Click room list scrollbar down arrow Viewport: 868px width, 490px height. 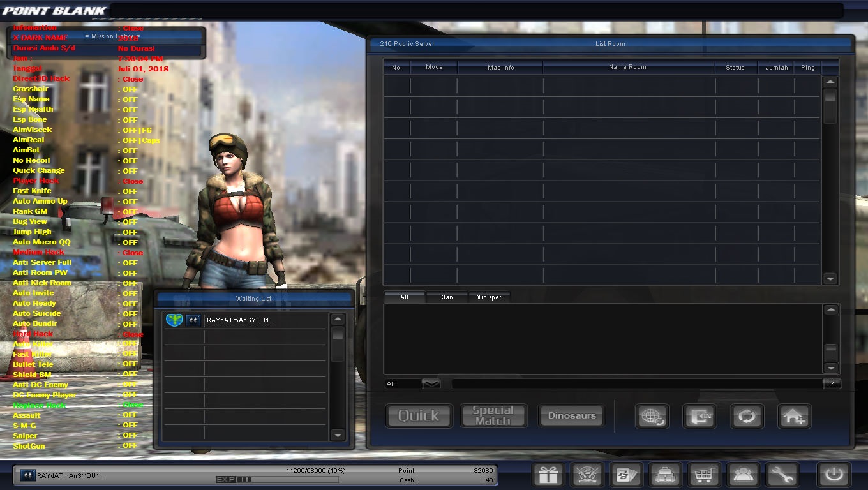(x=830, y=279)
